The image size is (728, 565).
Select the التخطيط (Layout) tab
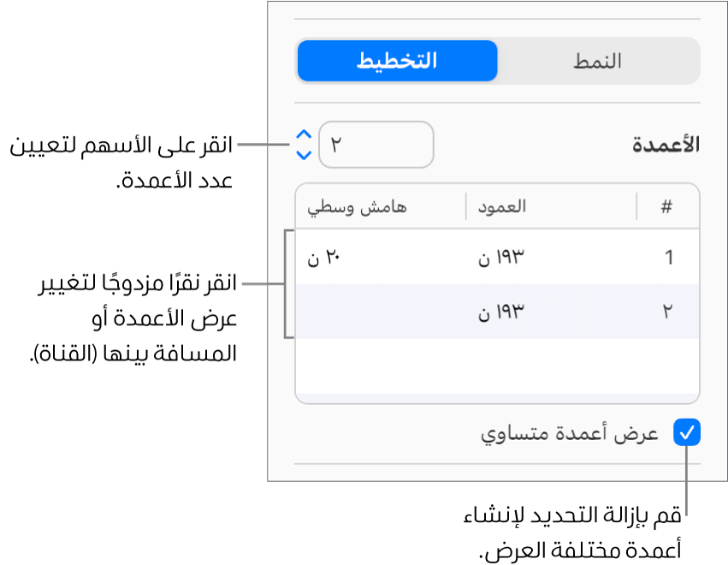(396, 61)
